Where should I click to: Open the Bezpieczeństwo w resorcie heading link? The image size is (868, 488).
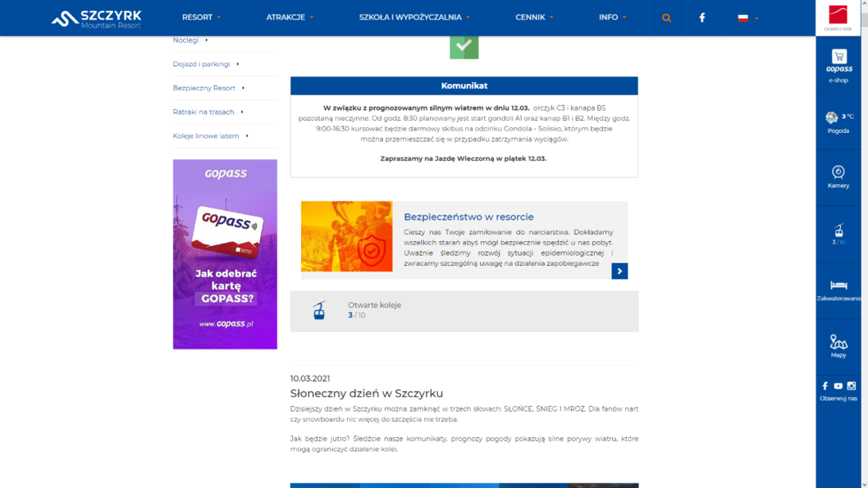click(468, 217)
